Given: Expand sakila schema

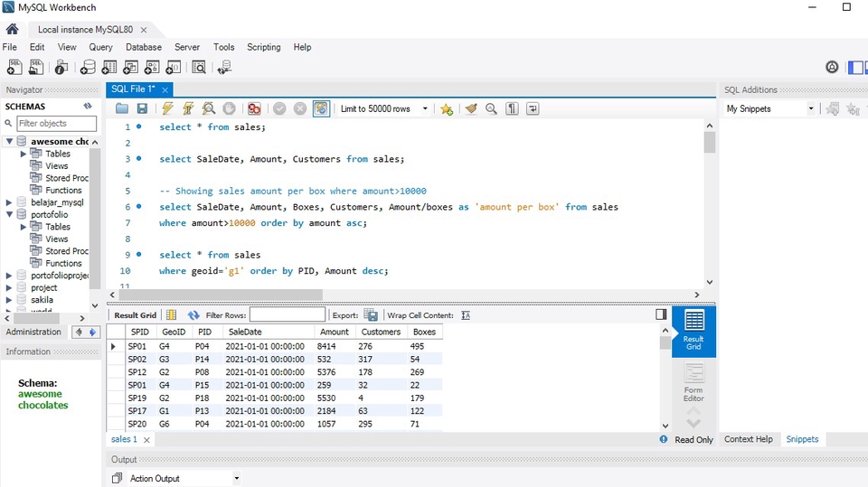Looking at the screenshot, I should point(9,300).
